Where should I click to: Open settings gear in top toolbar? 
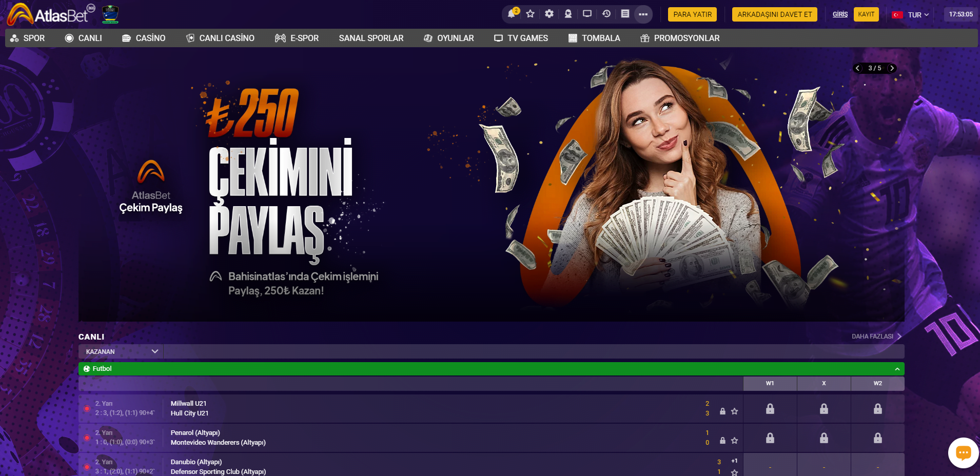coord(550,14)
